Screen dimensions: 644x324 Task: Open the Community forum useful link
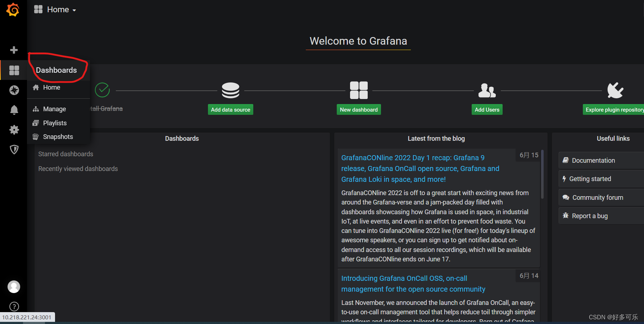coord(601,198)
